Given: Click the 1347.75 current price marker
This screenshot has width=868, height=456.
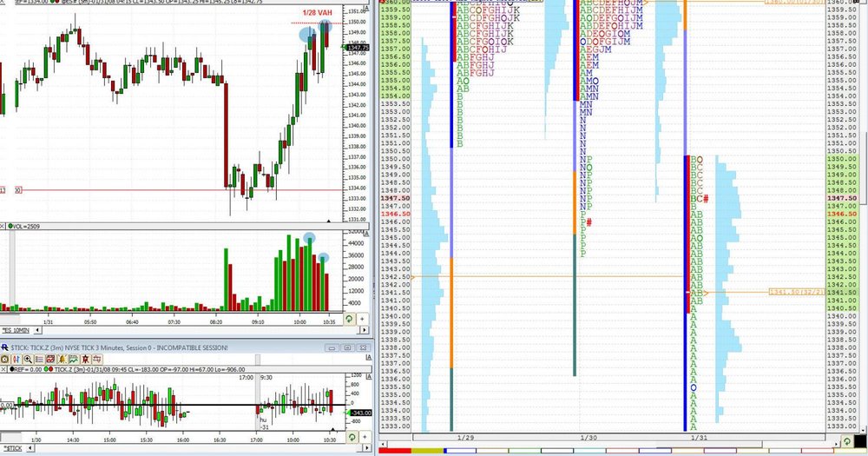Looking at the screenshot, I should [x=358, y=48].
